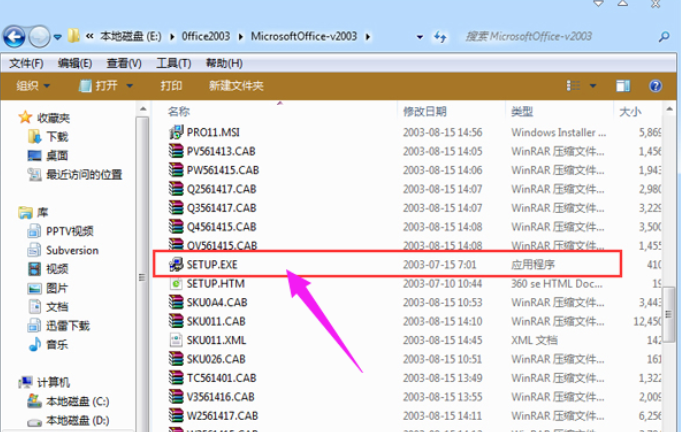Select the SETUP.HTM document file
This screenshot has height=432, width=681.
coord(216,283)
